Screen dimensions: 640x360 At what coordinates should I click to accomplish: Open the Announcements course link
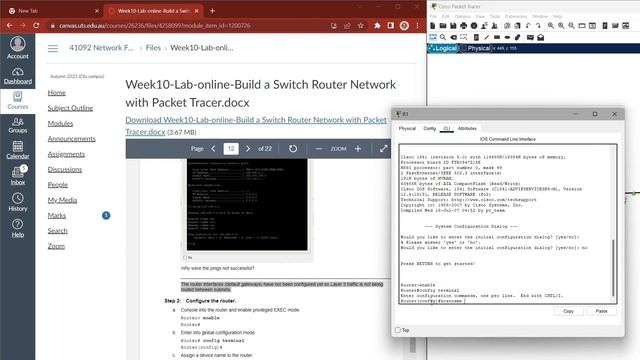71,139
